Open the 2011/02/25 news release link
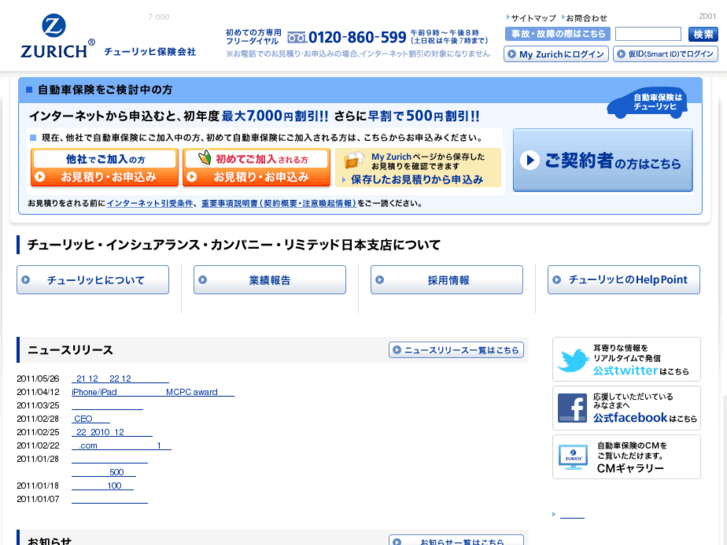 pyautogui.click(x=112, y=432)
